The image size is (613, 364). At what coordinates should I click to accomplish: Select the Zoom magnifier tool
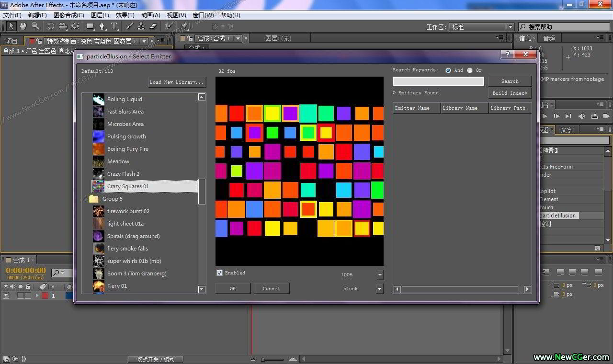[x=35, y=26]
